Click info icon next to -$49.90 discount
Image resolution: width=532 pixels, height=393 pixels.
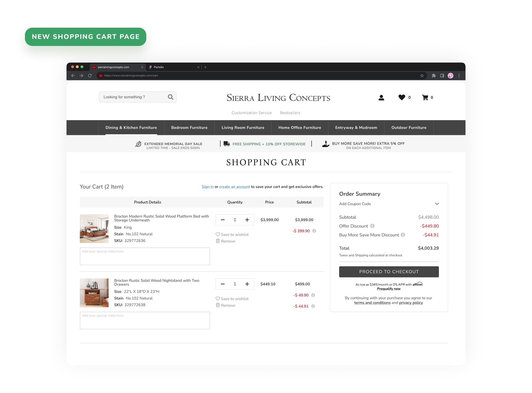(x=313, y=295)
